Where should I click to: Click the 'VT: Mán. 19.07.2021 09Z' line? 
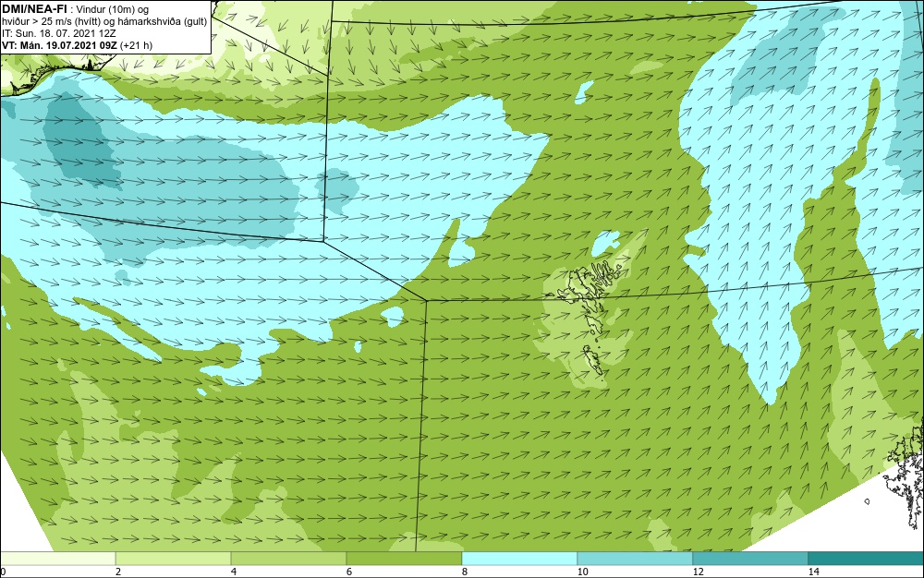[x=78, y=45]
